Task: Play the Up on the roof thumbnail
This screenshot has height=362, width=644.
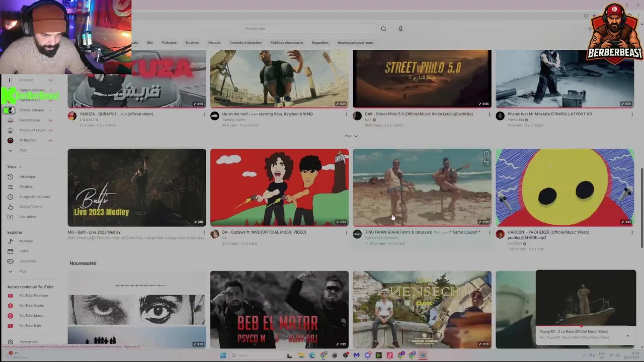Action: [279, 79]
